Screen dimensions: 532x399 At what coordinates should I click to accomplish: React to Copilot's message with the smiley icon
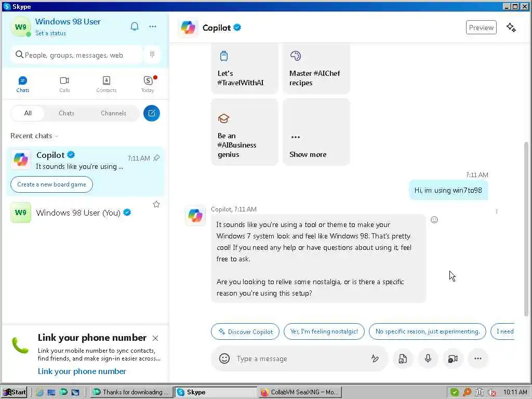tap(434, 220)
